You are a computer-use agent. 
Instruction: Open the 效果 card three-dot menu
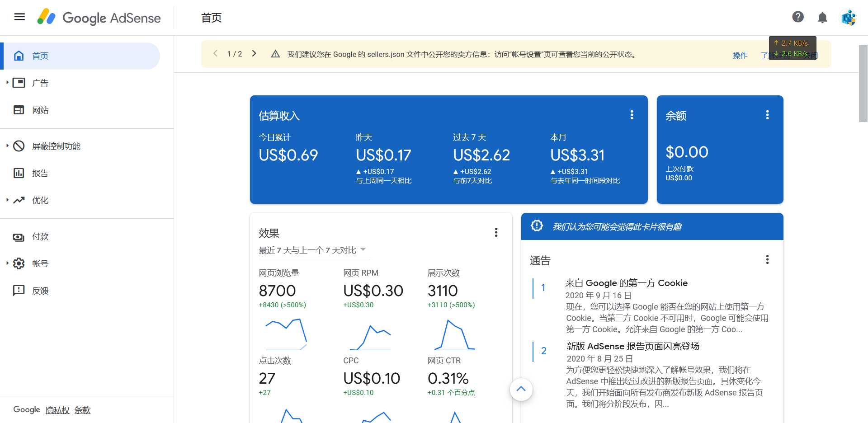click(496, 232)
